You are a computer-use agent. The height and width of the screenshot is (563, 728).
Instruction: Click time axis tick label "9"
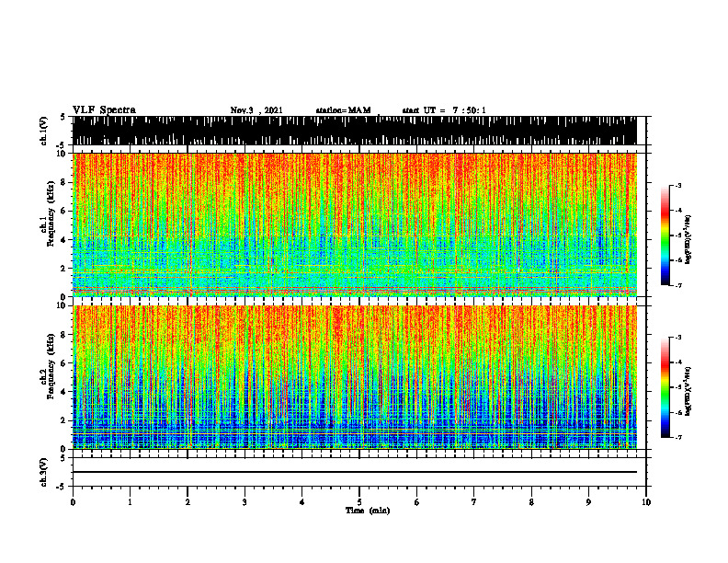pos(588,502)
